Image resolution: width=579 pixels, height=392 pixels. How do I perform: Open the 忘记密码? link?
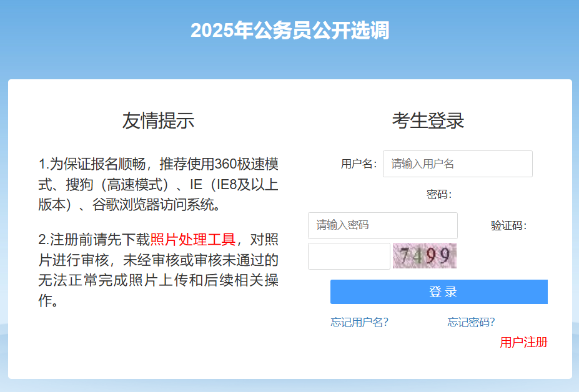click(x=471, y=322)
